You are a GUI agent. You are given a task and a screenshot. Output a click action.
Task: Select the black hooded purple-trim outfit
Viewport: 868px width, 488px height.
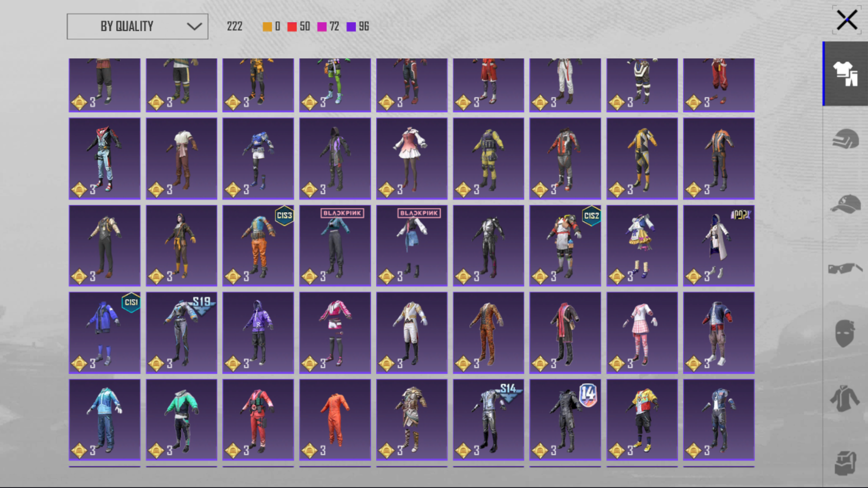335,159
